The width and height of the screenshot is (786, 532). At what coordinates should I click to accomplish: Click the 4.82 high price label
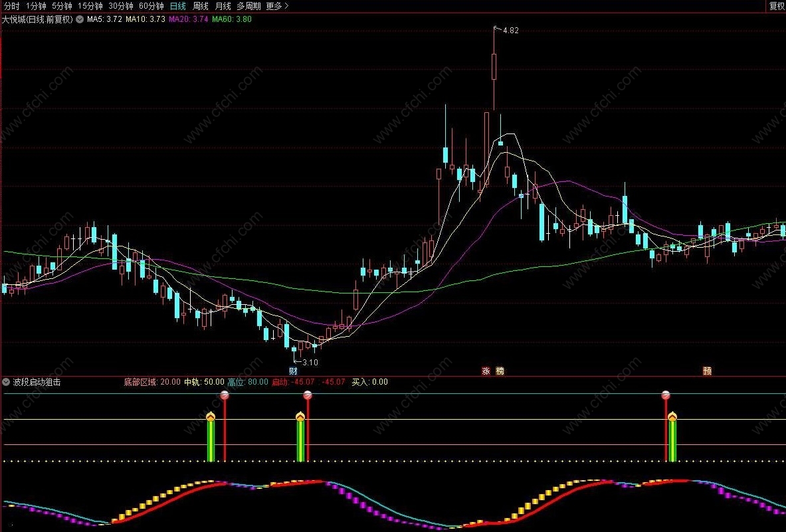click(510, 30)
